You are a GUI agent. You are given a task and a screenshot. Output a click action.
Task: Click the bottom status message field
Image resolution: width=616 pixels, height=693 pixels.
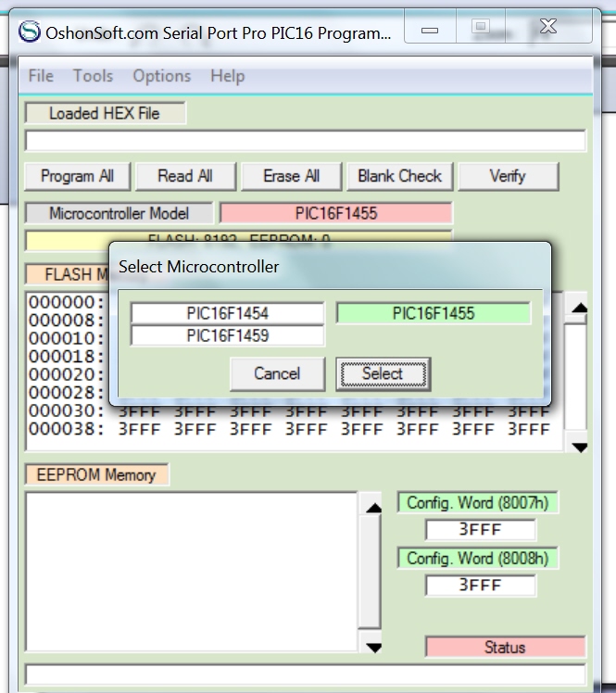306,674
